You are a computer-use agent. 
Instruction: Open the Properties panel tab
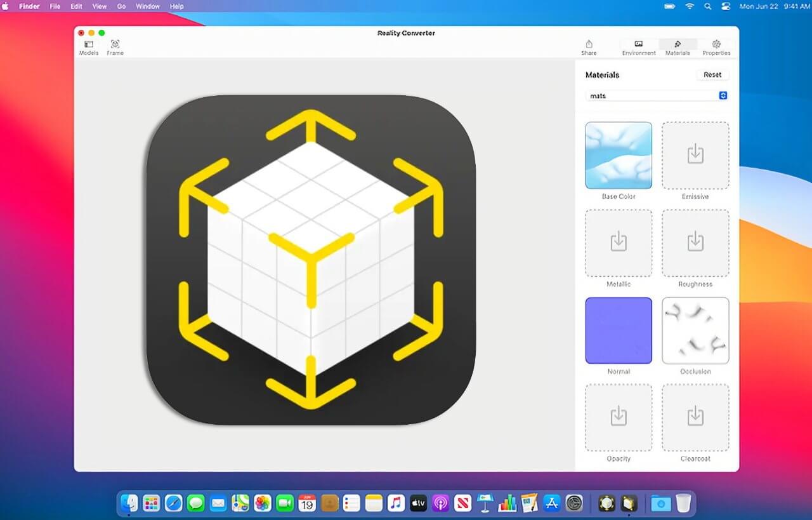[x=716, y=48]
